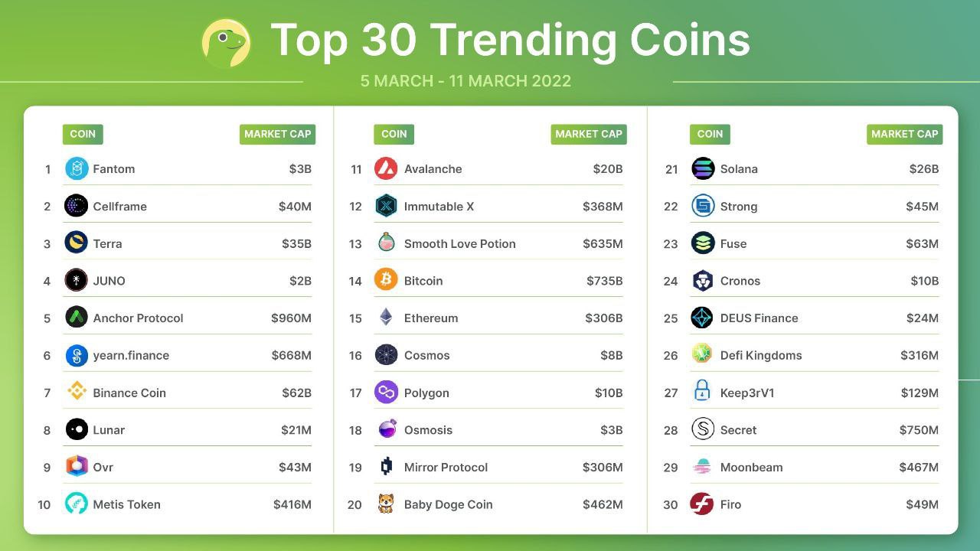Select the Solana coin icon
Screen dimensions: 980x551
(702, 168)
